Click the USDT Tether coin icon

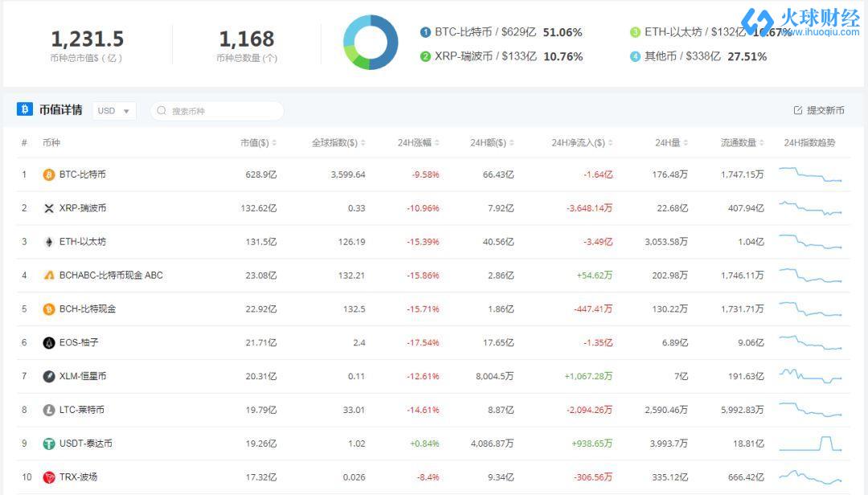(49, 444)
